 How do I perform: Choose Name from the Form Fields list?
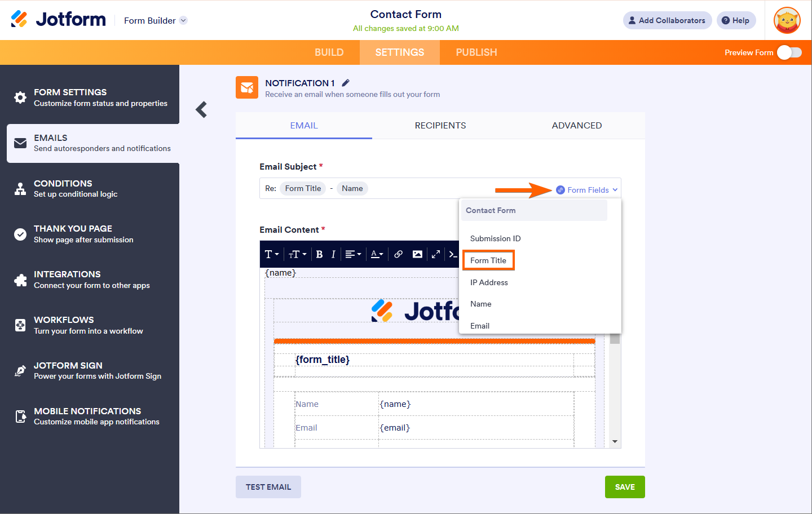481,304
